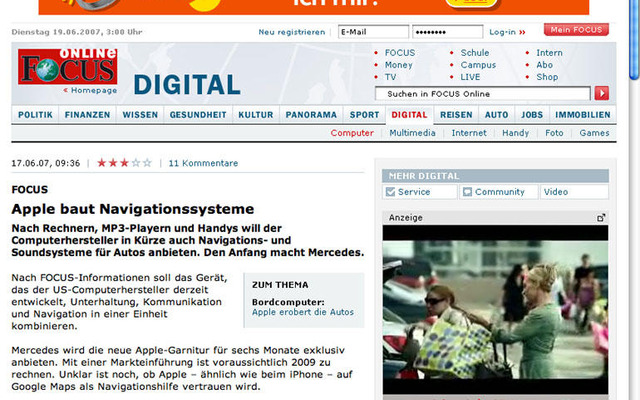Image resolution: width=640 pixels, height=400 pixels.
Task: Open the Intern header link
Action: pos(549,53)
